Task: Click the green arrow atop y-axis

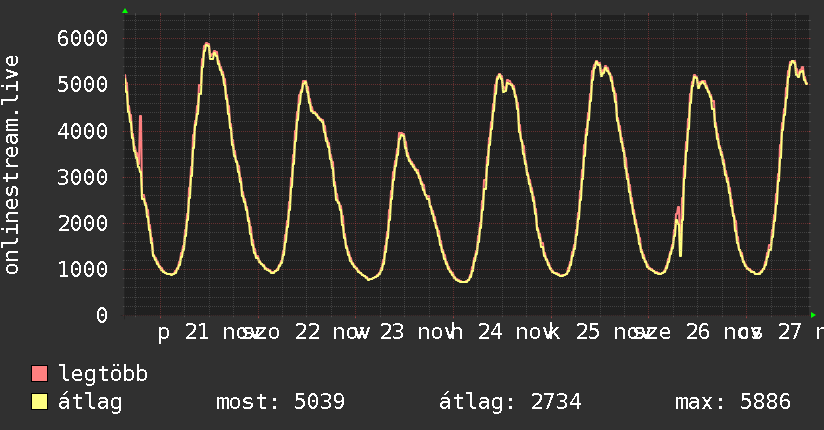Action: [125, 11]
